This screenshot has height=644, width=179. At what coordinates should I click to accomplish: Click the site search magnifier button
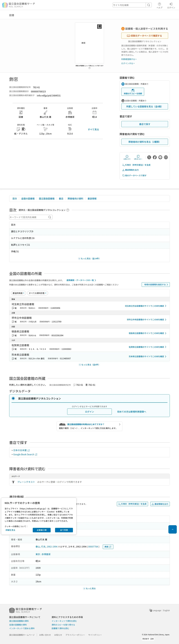[149, 5]
